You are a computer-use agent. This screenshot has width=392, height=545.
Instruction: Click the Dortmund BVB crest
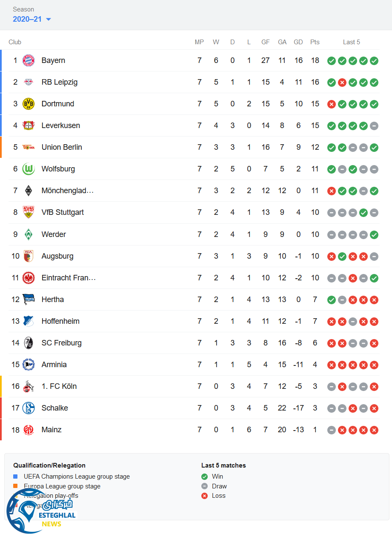tap(29, 104)
